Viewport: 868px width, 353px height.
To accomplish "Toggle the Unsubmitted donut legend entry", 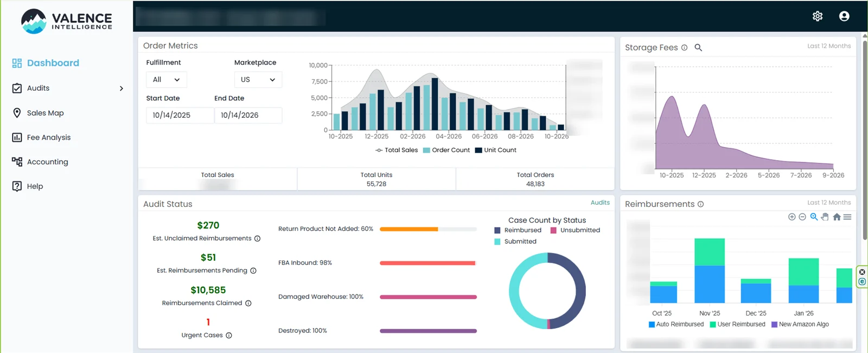I will pyautogui.click(x=575, y=230).
